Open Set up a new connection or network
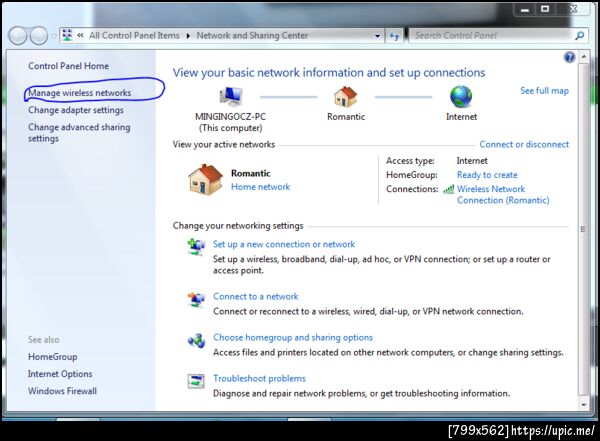The width and height of the screenshot is (600, 441). (x=284, y=244)
